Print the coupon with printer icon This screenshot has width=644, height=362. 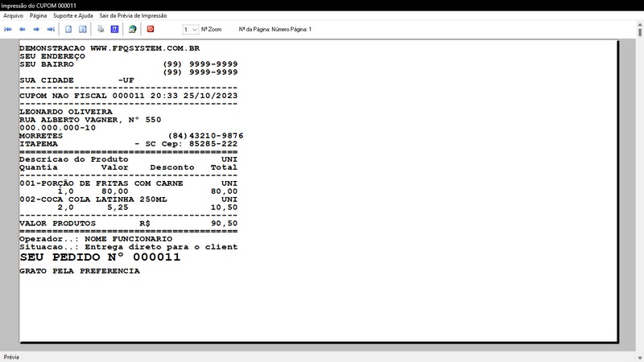point(101,29)
